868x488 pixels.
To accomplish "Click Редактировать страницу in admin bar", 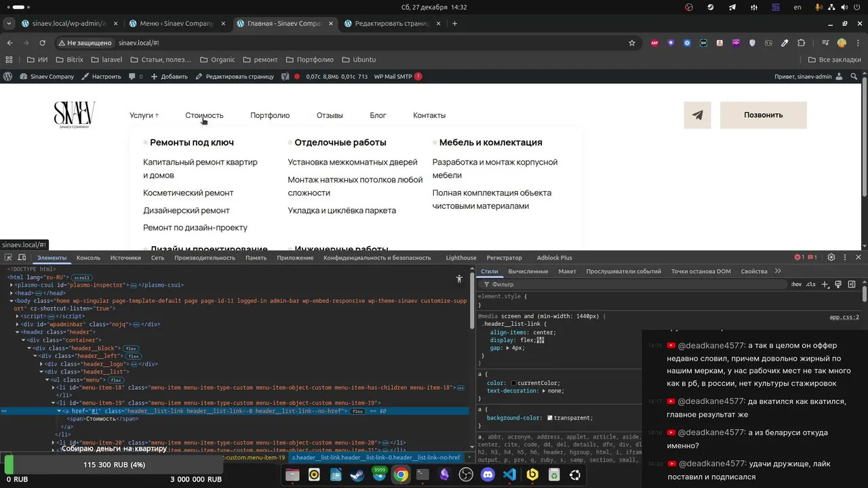I will [235, 77].
